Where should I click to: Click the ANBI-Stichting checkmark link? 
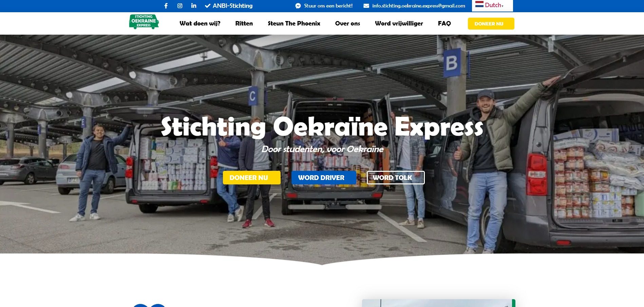point(229,6)
